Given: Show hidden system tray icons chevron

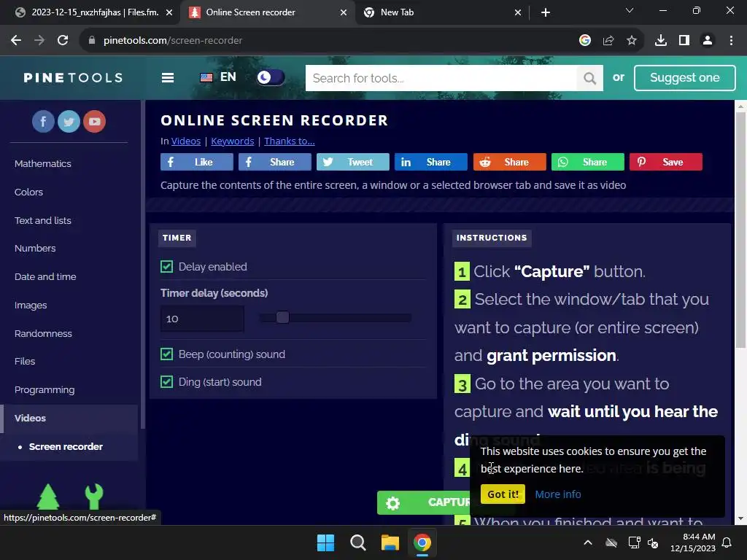Looking at the screenshot, I should pyautogui.click(x=588, y=542).
